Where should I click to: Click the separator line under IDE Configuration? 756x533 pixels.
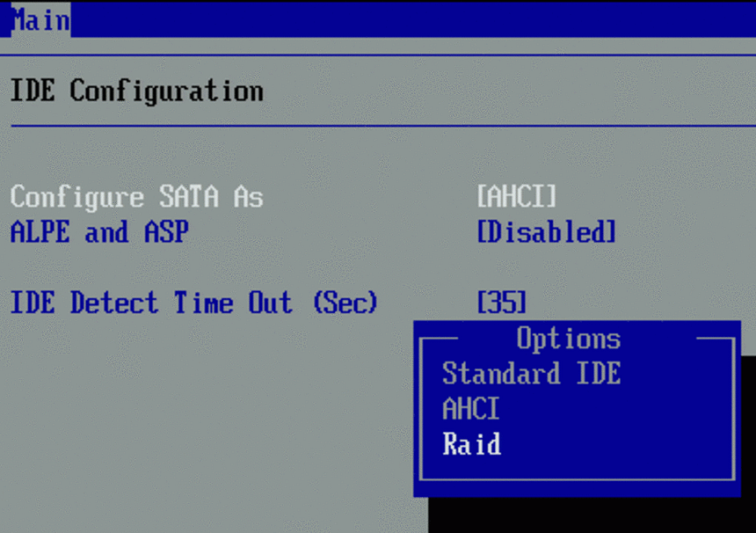[378, 126]
